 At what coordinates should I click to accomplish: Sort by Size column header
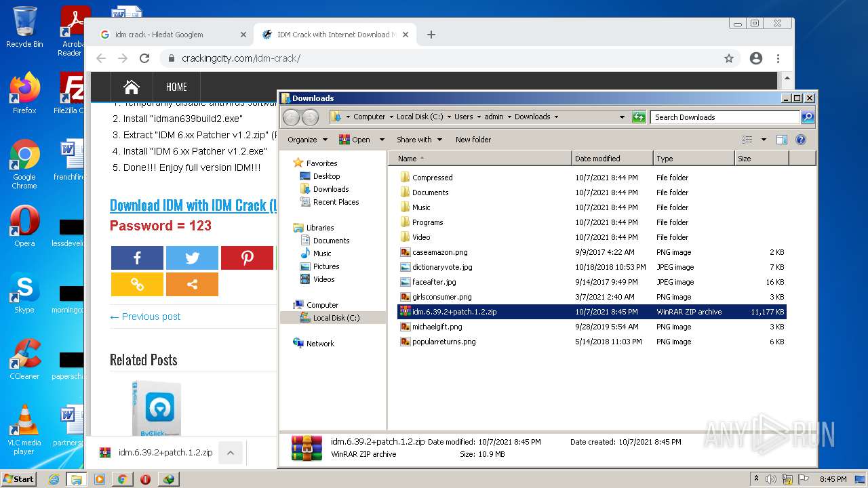click(762, 159)
